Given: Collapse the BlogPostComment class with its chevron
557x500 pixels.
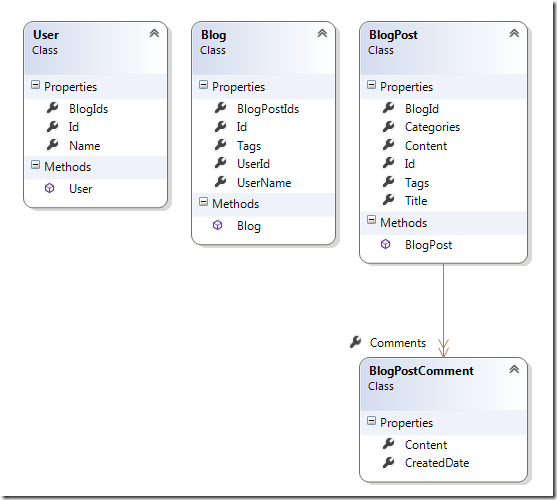Looking at the screenshot, I should coord(514,369).
